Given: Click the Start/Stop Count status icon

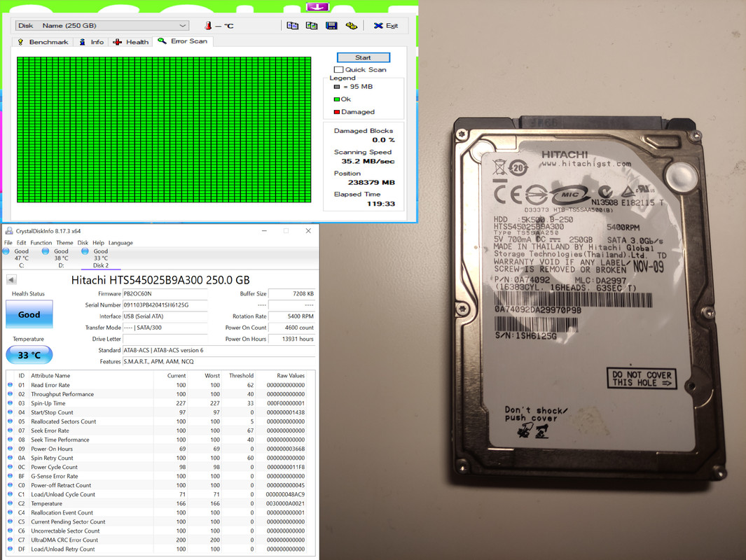Looking at the screenshot, I should [11, 412].
